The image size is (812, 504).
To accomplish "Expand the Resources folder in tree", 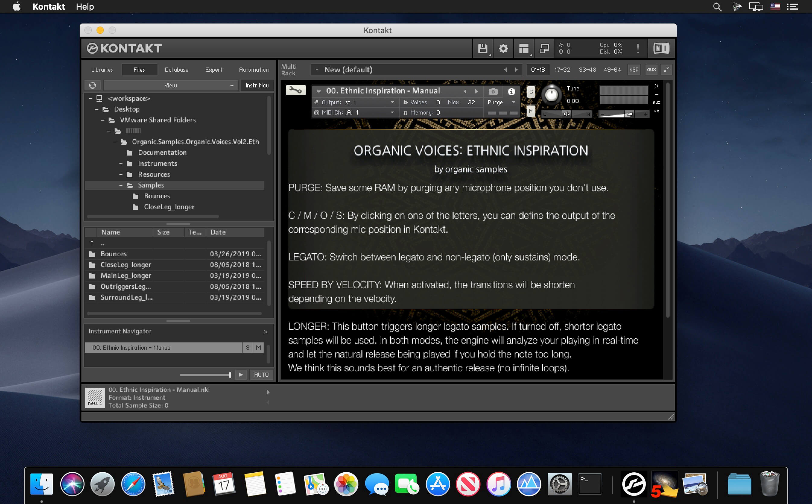I will point(121,175).
